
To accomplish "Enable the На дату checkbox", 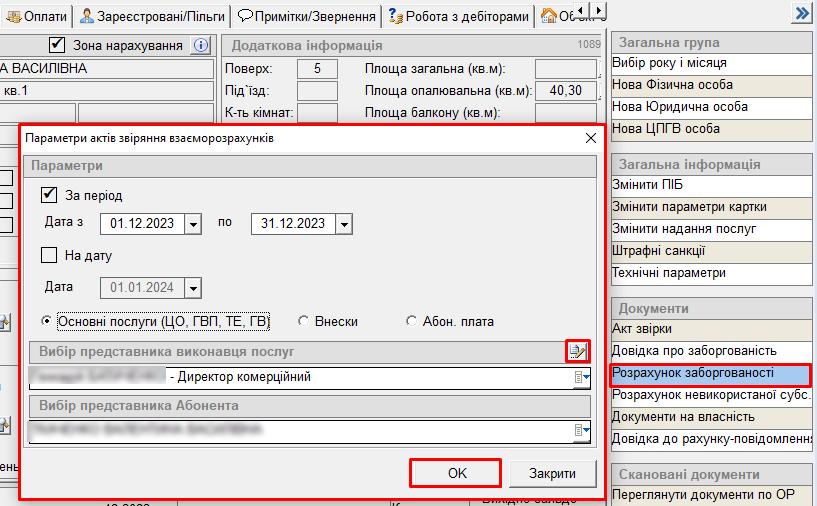I will tap(49, 255).
